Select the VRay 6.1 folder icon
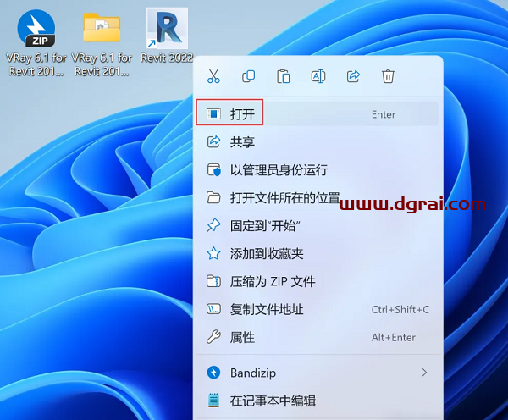Viewport: 508px width, 420px height. point(102,30)
